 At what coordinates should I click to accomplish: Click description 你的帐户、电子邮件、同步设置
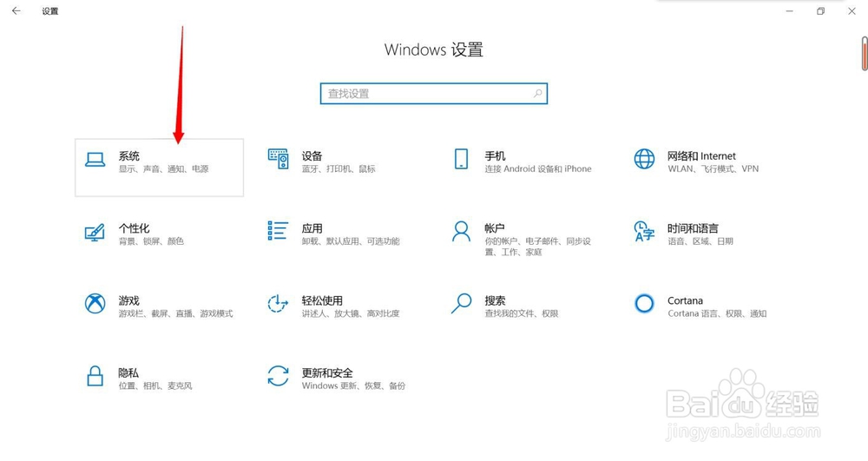pyautogui.click(x=538, y=247)
